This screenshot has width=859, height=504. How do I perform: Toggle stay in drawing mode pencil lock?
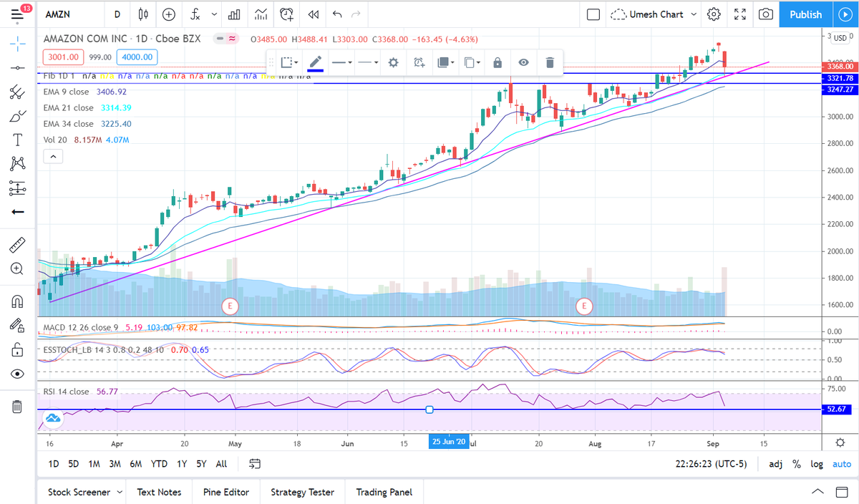click(18, 326)
